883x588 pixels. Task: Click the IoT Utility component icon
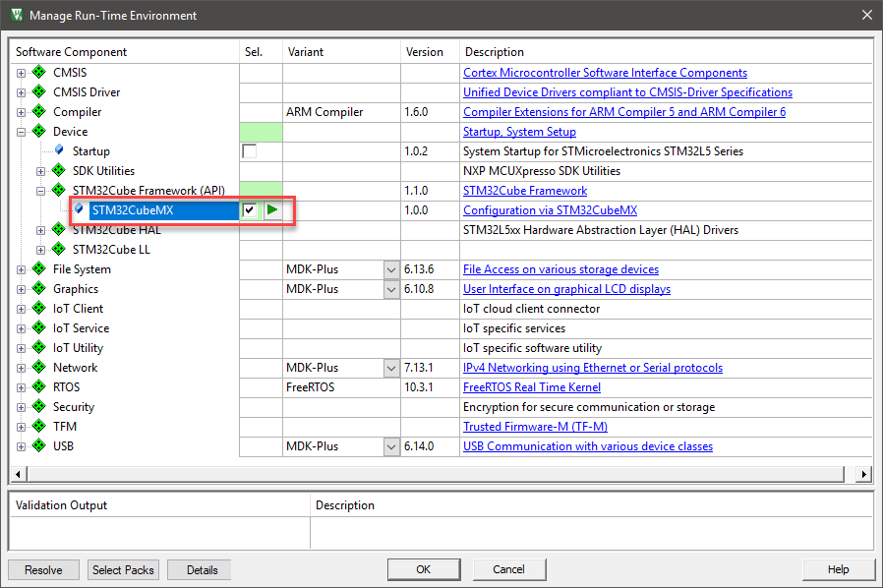39,347
